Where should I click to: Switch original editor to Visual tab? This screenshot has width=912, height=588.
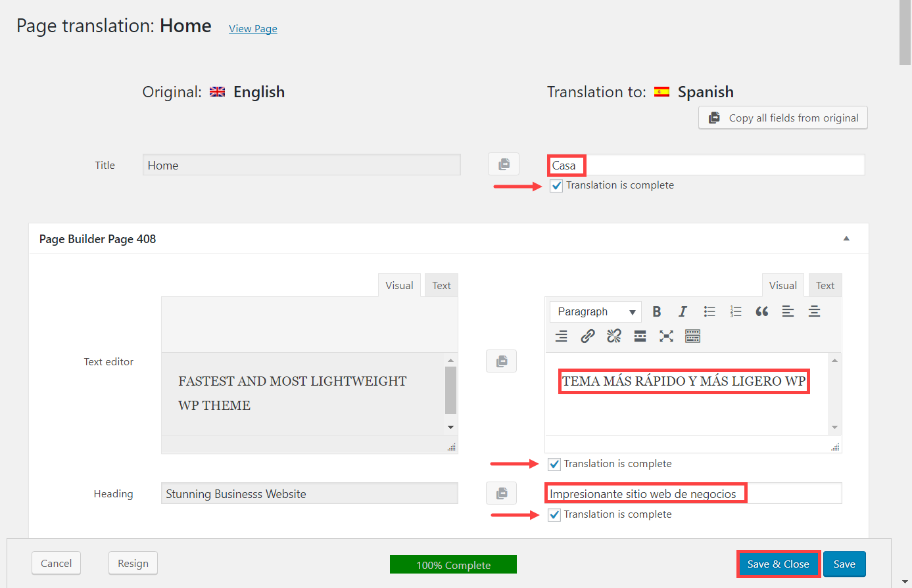pos(399,285)
